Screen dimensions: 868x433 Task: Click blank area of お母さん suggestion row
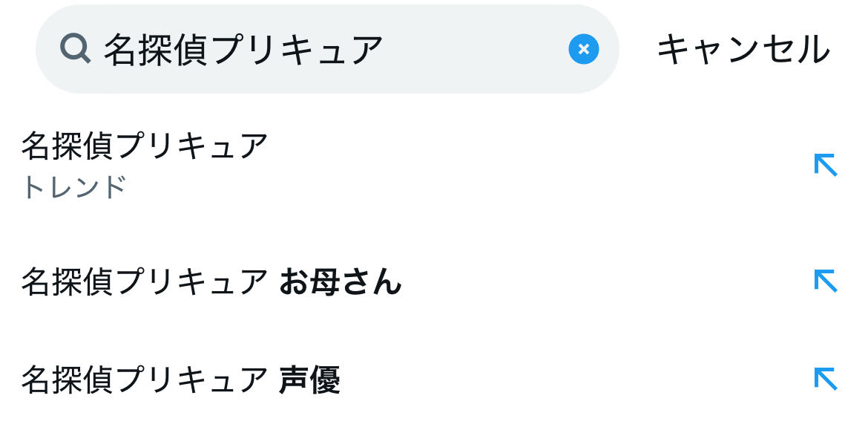(x=594, y=282)
